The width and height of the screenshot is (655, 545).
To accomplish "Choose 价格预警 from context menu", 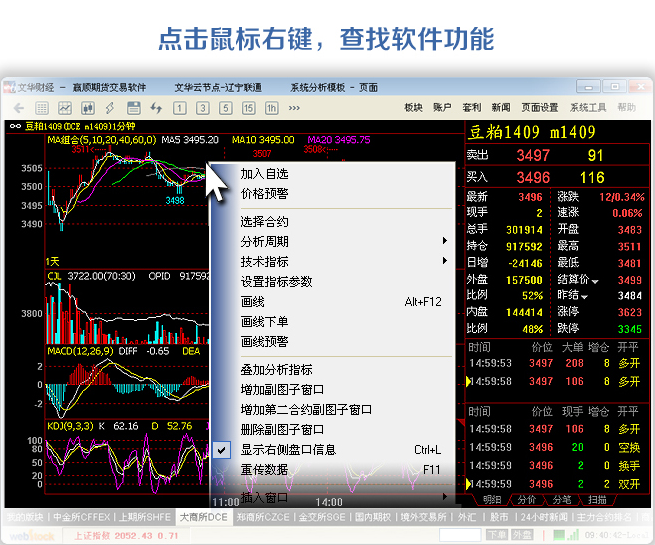I will (x=264, y=193).
